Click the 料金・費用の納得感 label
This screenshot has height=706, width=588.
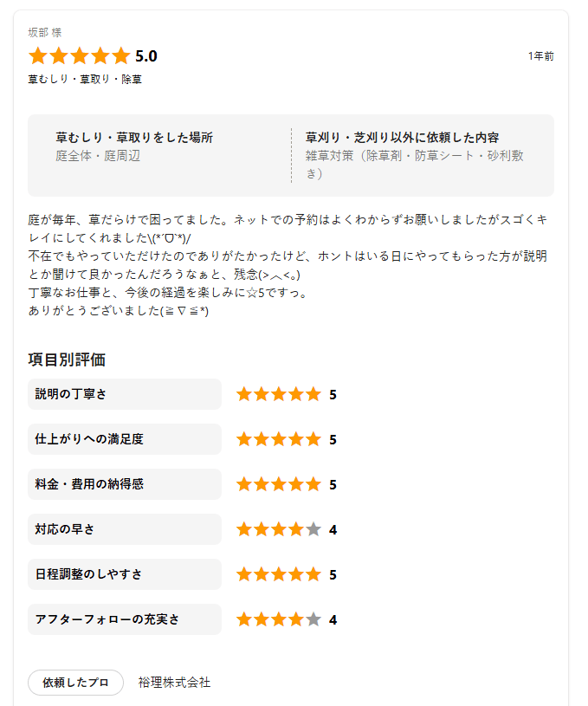click(x=89, y=484)
